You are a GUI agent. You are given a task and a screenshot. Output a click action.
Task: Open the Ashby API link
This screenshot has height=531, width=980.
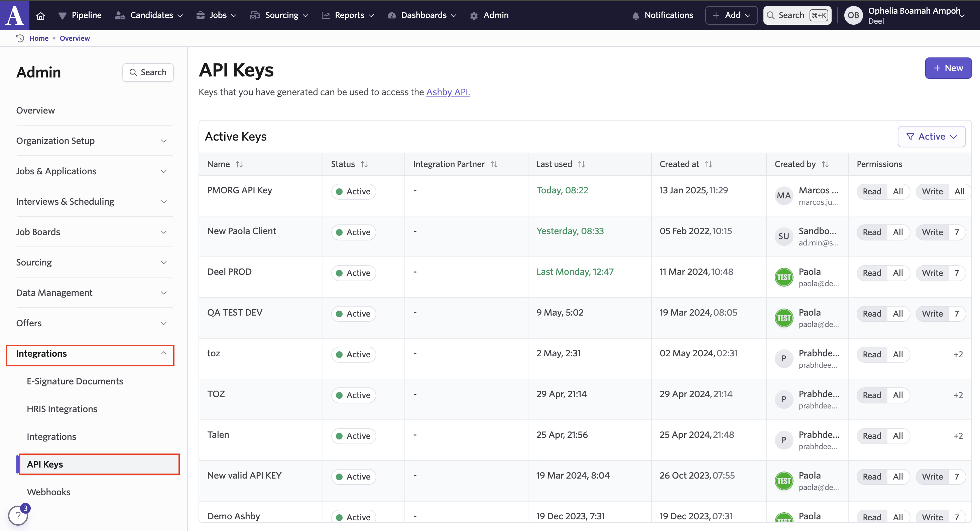coord(448,92)
